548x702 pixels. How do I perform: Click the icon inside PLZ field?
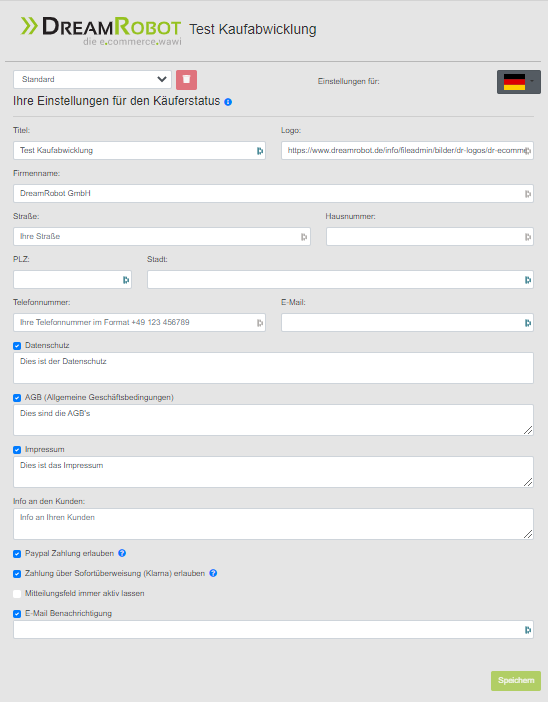click(x=126, y=280)
